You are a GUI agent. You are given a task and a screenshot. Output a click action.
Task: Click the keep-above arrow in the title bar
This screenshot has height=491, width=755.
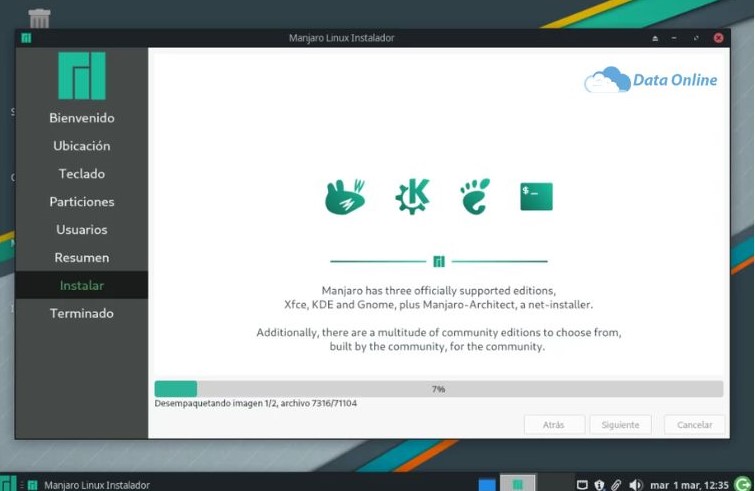pos(655,38)
